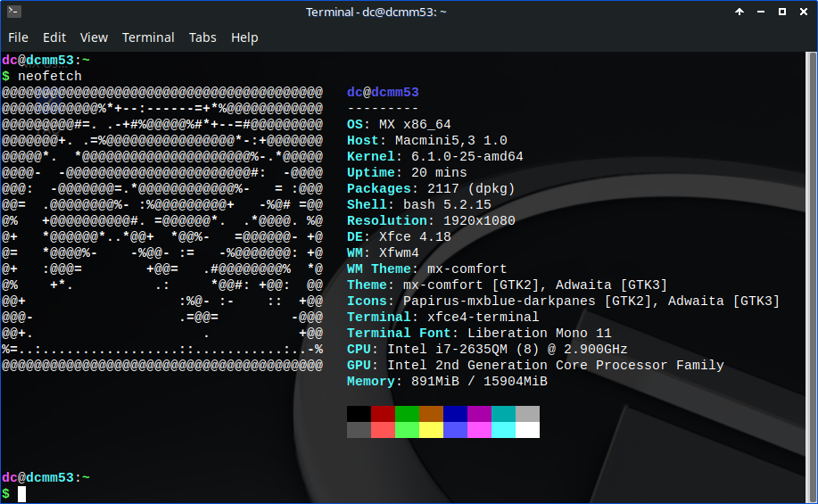Click the dark red color block

383,414
